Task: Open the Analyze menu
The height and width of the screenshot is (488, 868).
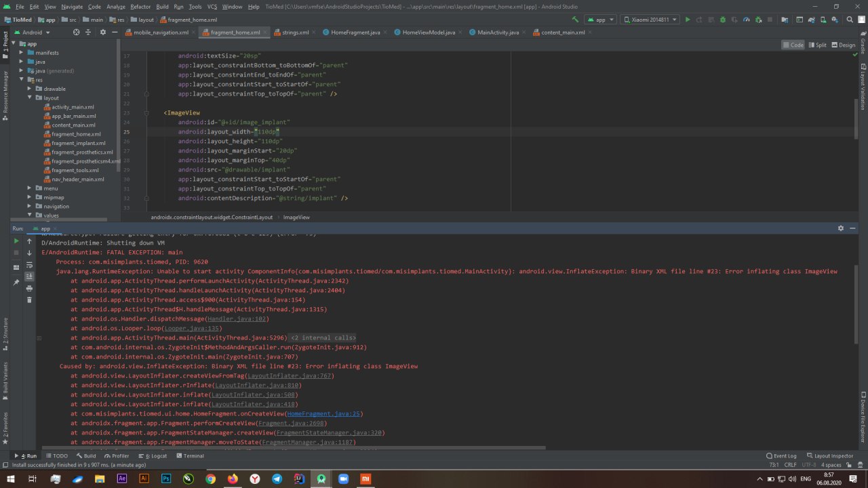Action: pos(115,6)
